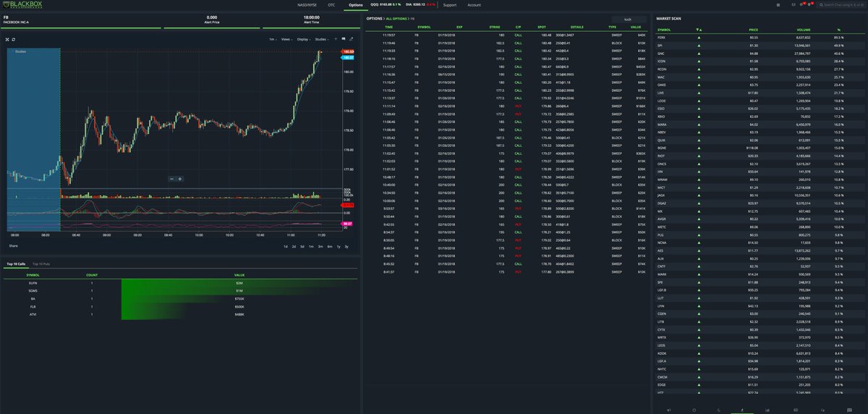Click the ALL OPTIONS breadcrumb link
The height and width of the screenshot is (414, 868).
396,18
